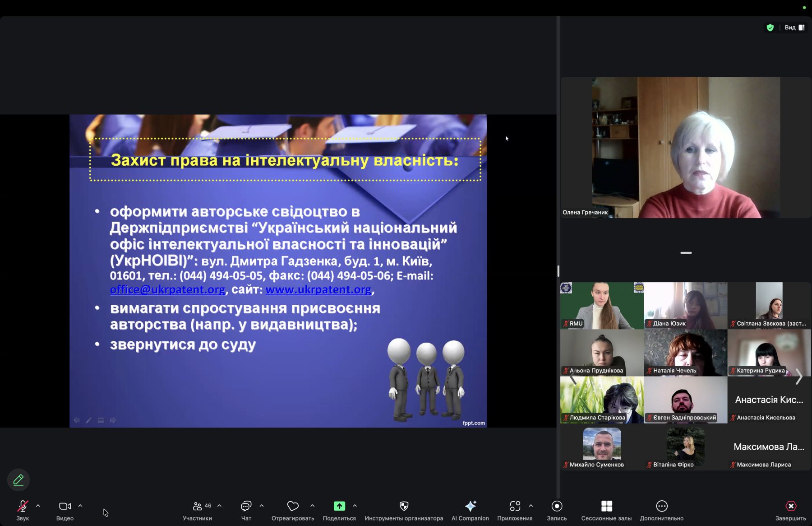The image size is (812, 526).
Task: Start recording the meeting
Action: [557, 506]
